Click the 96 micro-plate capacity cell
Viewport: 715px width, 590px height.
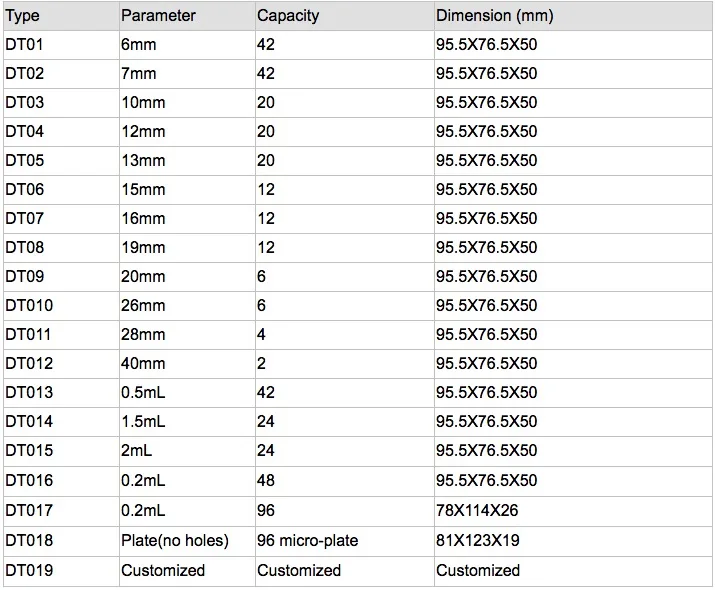tap(307, 541)
